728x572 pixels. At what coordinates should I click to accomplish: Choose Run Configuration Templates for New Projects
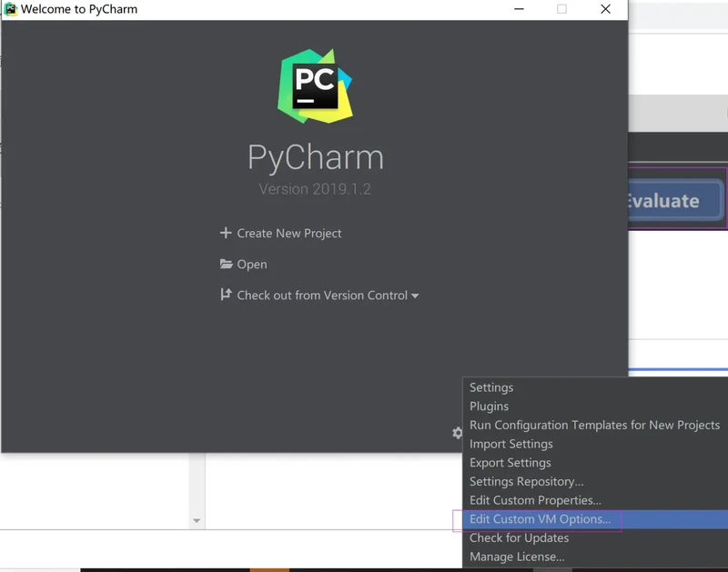click(x=594, y=425)
